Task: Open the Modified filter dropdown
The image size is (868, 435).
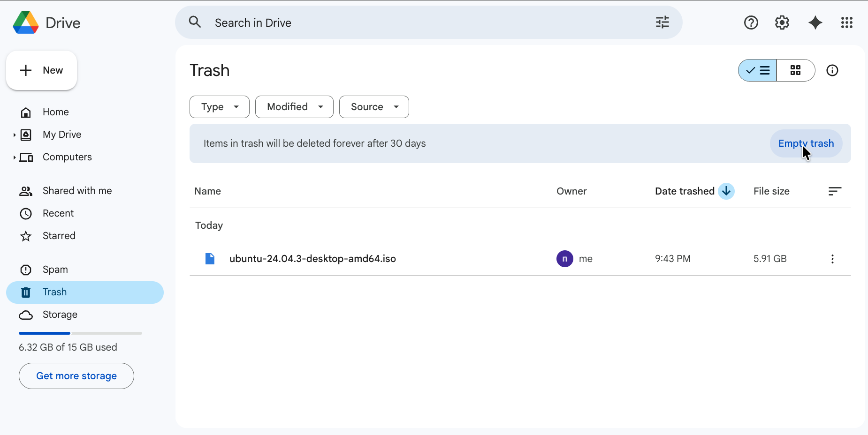Action: pyautogui.click(x=294, y=107)
